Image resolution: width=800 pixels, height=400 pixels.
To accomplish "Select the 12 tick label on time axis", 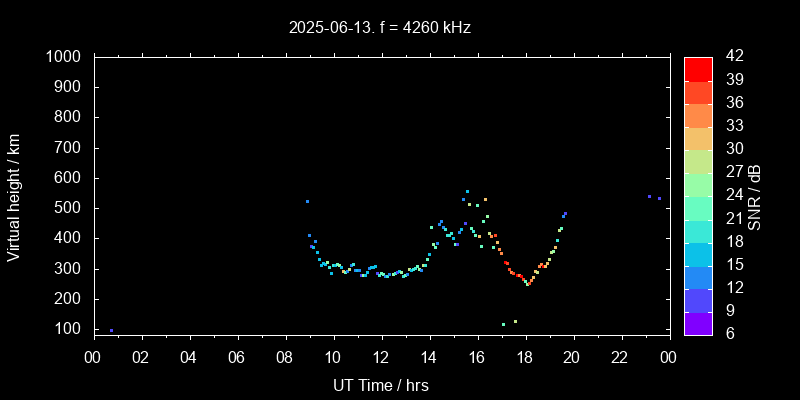I will tap(380, 357).
